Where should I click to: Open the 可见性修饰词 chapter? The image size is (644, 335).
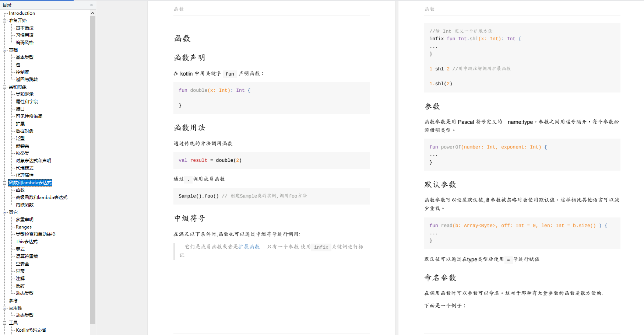[29, 116]
